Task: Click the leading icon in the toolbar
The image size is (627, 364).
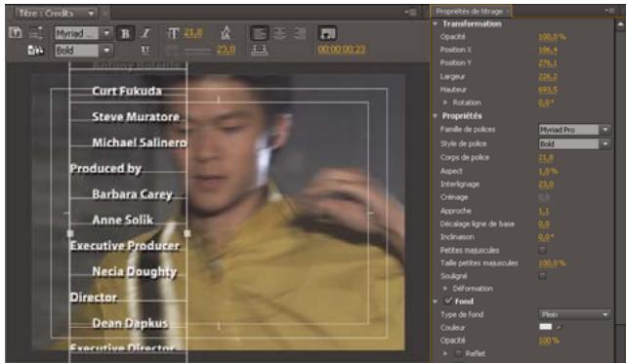Action: coord(226,33)
